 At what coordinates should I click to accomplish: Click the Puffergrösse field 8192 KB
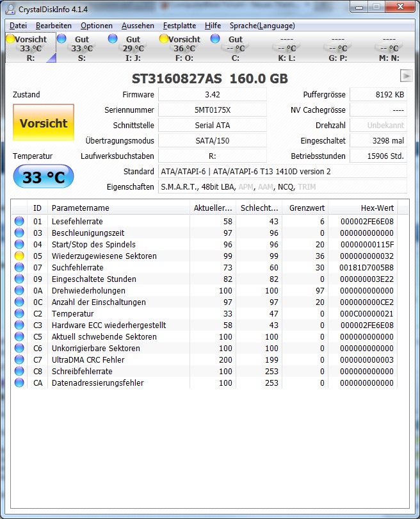(x=378, y=94)
